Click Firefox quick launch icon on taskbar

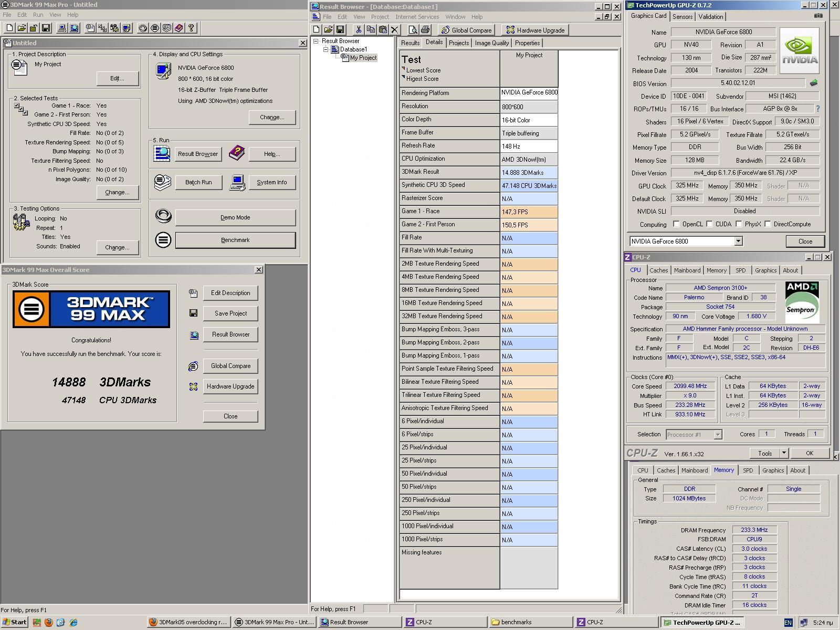coord(49,622)
